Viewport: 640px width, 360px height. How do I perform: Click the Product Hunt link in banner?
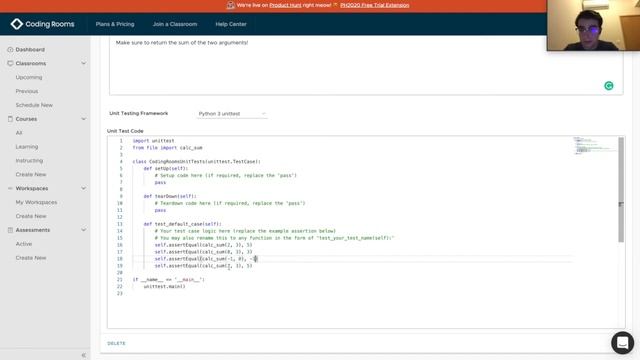[285, 5]
